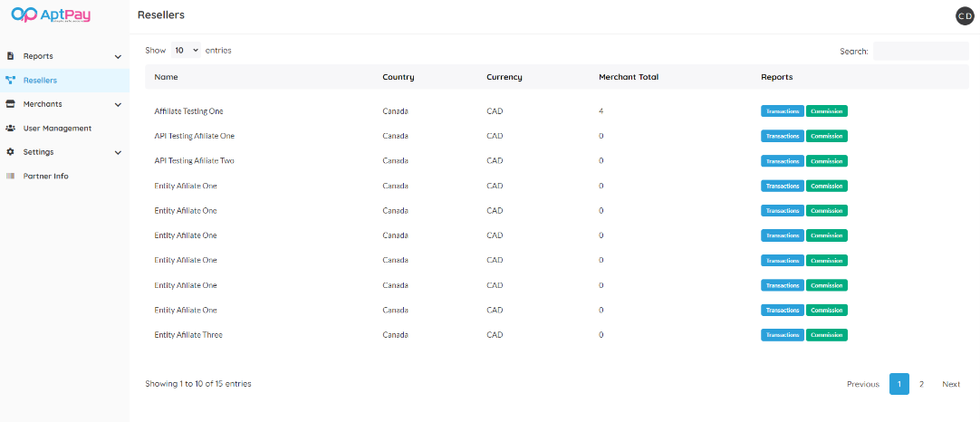Image resolution: width=980 pixels, height=422 pixels.
Task: Open the CD user avatar menu
Action: (x=965, y=16)
